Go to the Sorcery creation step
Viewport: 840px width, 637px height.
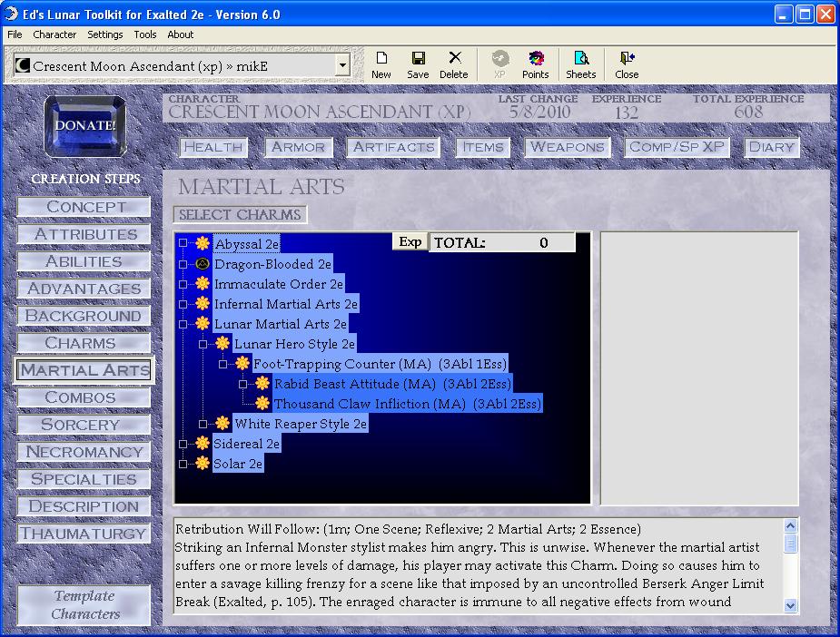pos(84,425)
